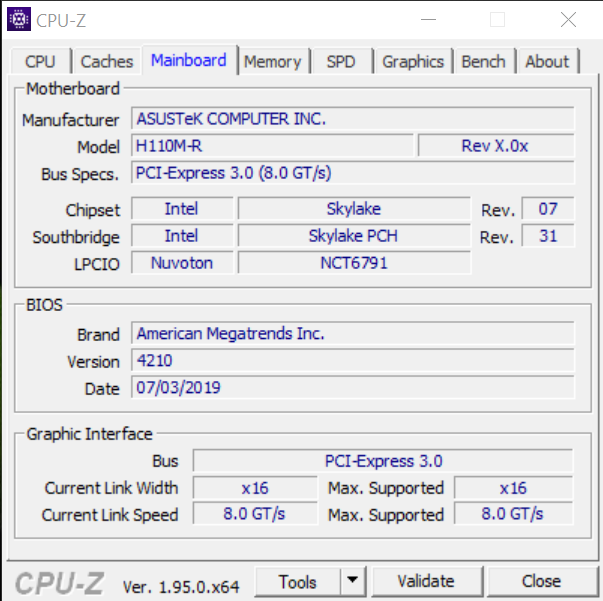The height and width of the screenshot is (601, 603).
Task: Click Max. Supported link speed 8.0 GT/s
Action: click(x=513, y=513)
